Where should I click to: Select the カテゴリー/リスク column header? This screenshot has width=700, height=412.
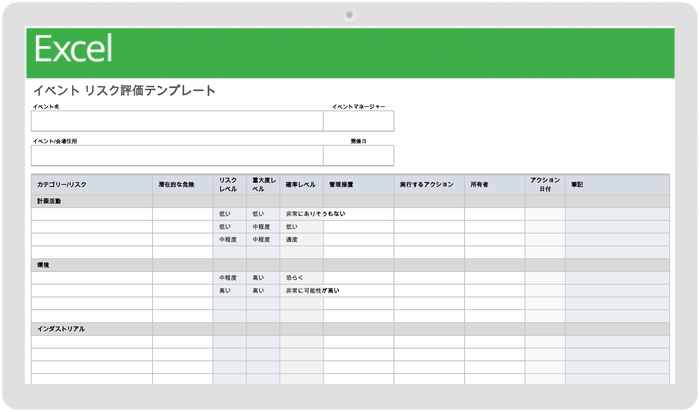click(92, 184)
